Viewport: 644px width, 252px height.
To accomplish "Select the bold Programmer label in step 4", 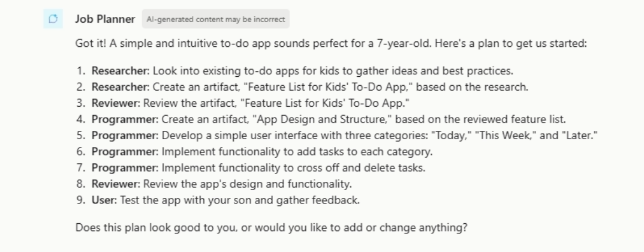I will pos(124,119).
